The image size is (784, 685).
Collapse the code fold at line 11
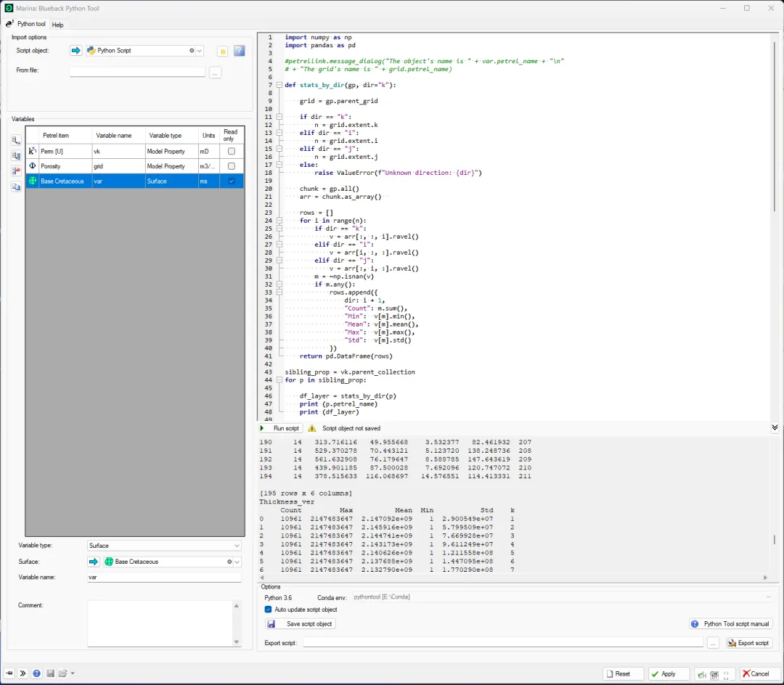(x=279, y=117)
